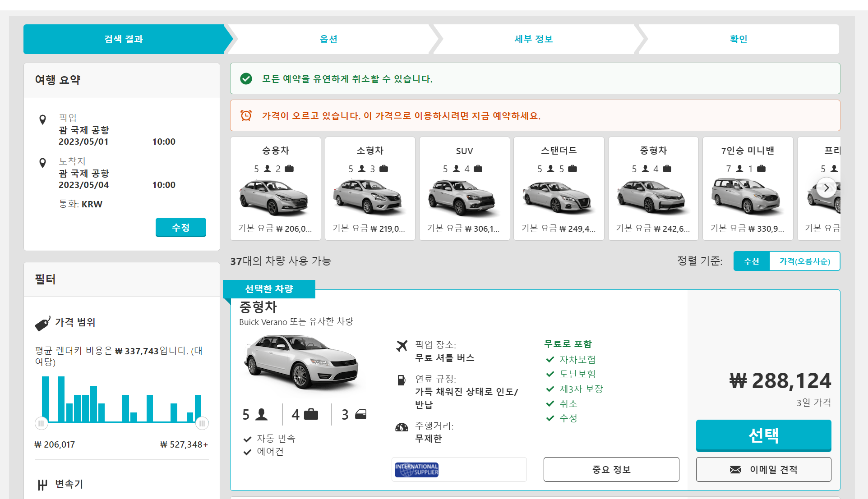Click the pickup location pin icon

point(42,119)
